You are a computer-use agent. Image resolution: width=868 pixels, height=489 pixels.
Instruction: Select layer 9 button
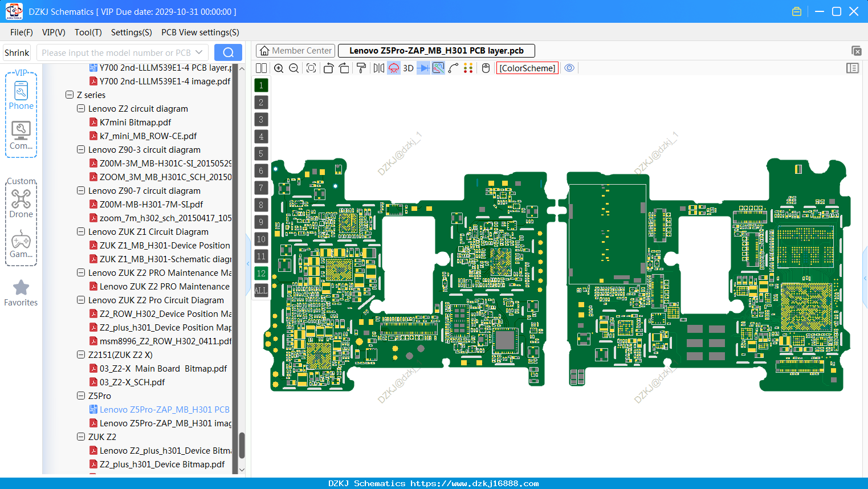pyautogui.click(x=261, y=222)
